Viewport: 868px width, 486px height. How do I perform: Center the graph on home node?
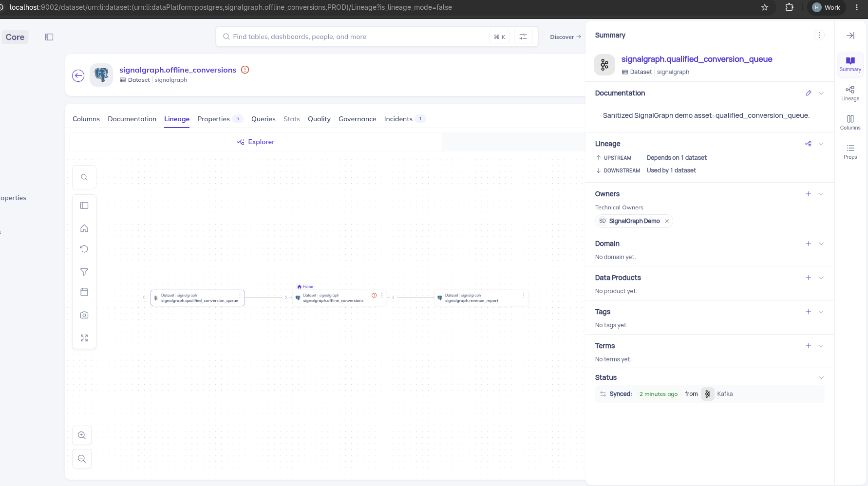point(84,228)
